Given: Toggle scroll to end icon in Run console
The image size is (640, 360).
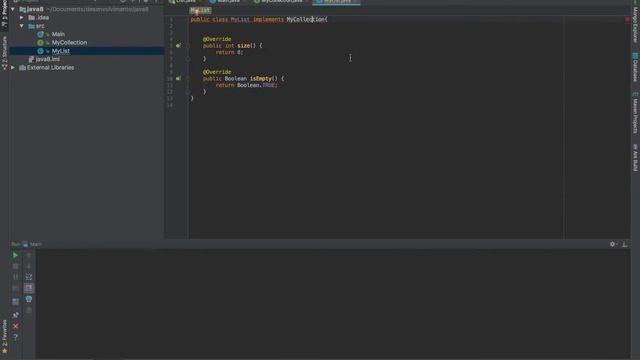Looking at the screenshot, I should click(x=29, y=288).
